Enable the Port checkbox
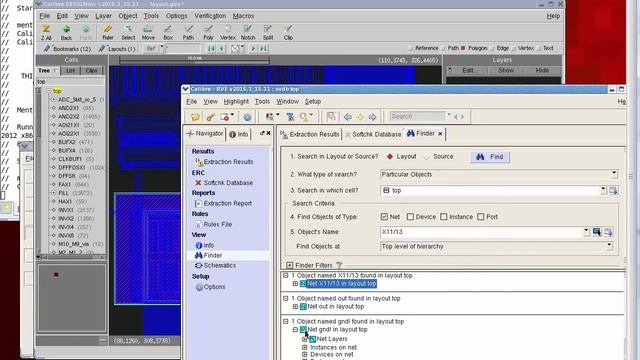Viewport: 640px width, 360px height. (x=481, y=217)
